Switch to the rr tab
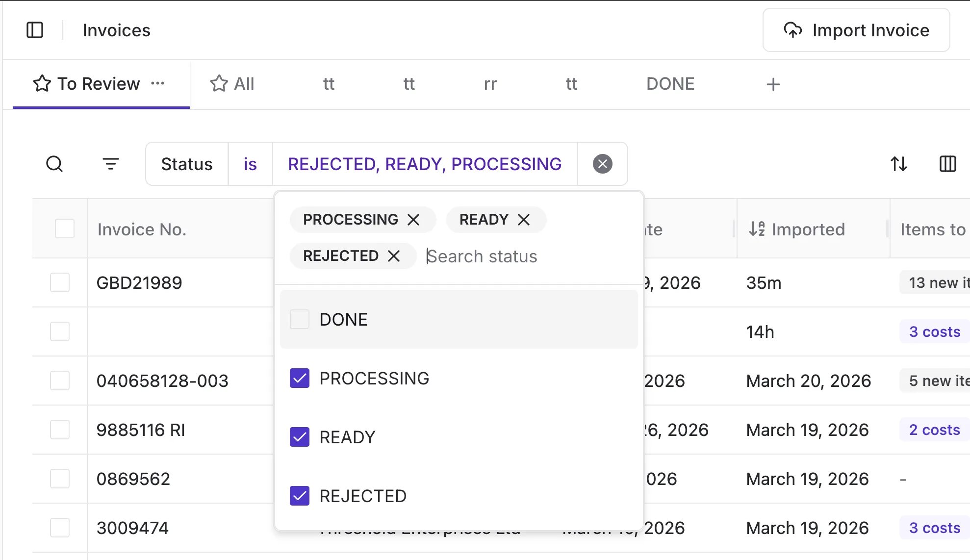This screenshot has height=560, width=970. [490, 84]
